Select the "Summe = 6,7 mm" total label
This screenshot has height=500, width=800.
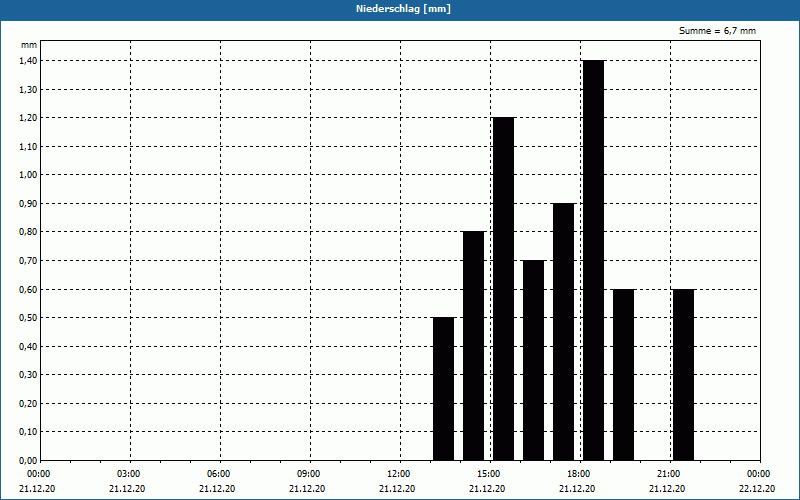tap(717, 31)
